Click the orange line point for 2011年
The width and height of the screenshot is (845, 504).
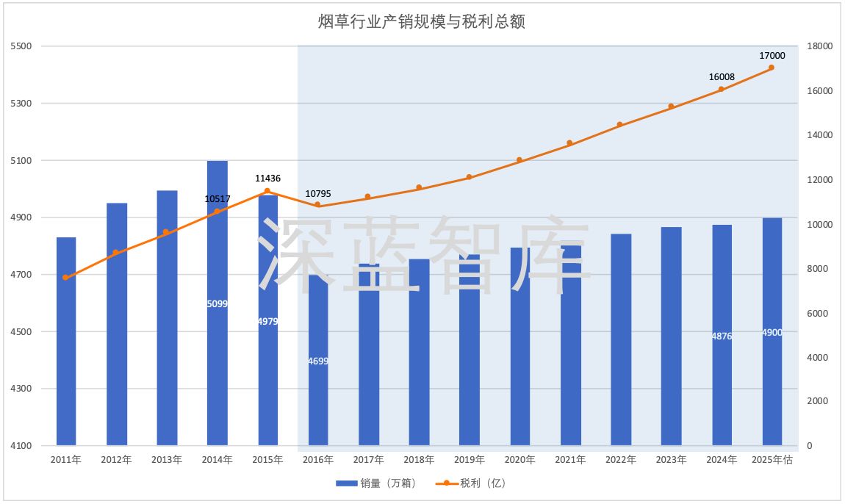65,278
